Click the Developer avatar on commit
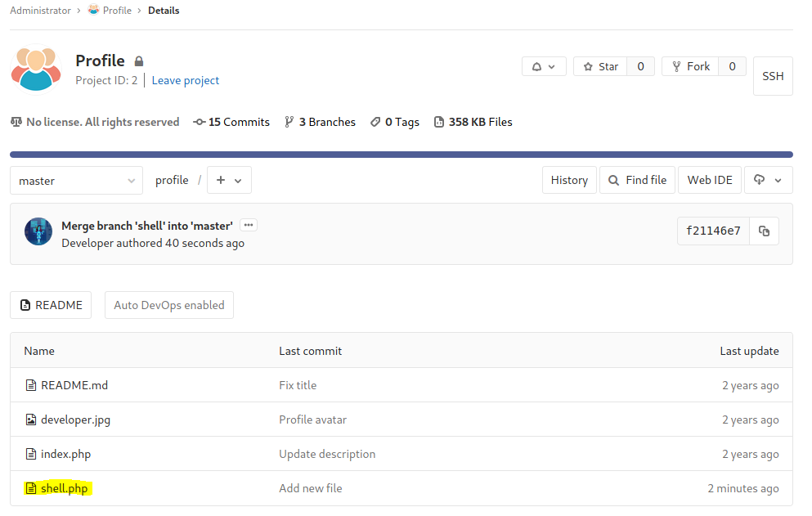 (38, 232)
